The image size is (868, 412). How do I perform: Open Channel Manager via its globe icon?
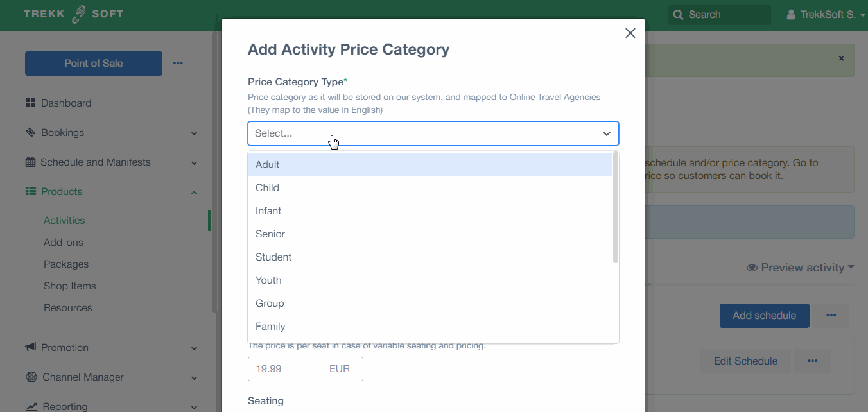[30, 377]
